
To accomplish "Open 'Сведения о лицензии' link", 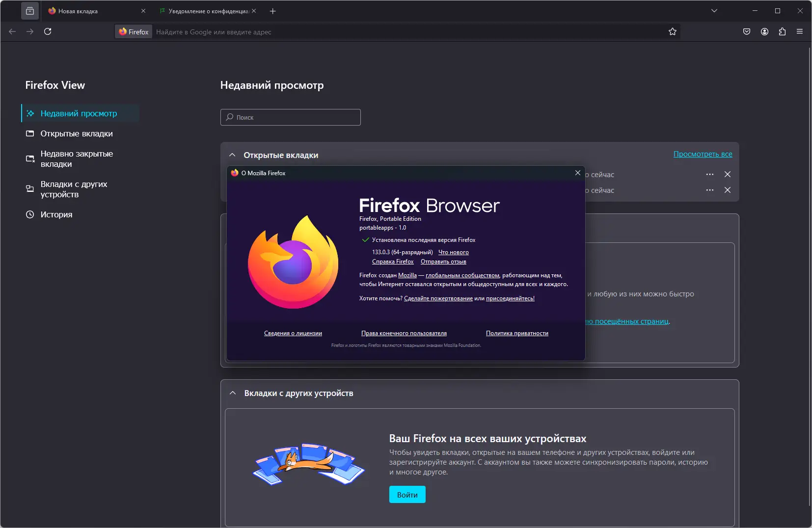I will point(293,333).
